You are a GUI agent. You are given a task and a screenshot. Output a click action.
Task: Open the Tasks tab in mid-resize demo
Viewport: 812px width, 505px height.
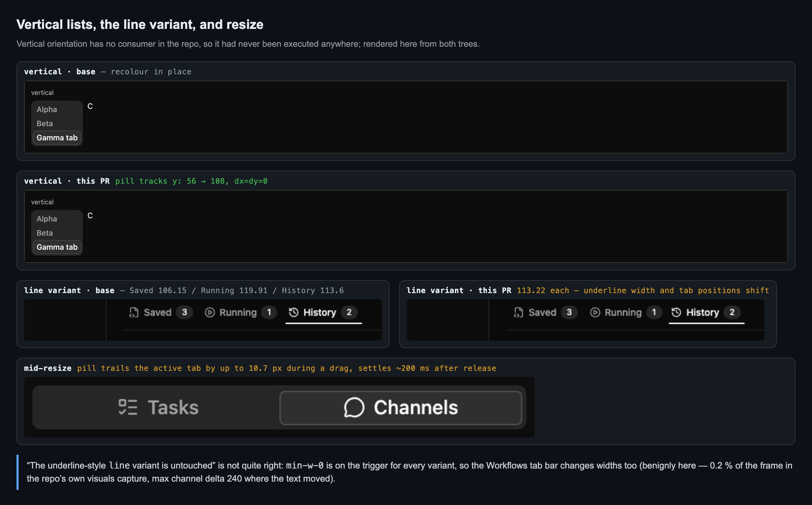click(158, 407)
